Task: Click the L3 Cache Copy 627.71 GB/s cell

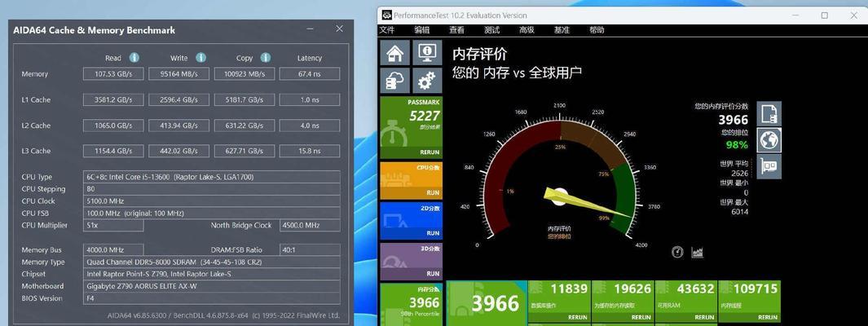Action: 245,151
